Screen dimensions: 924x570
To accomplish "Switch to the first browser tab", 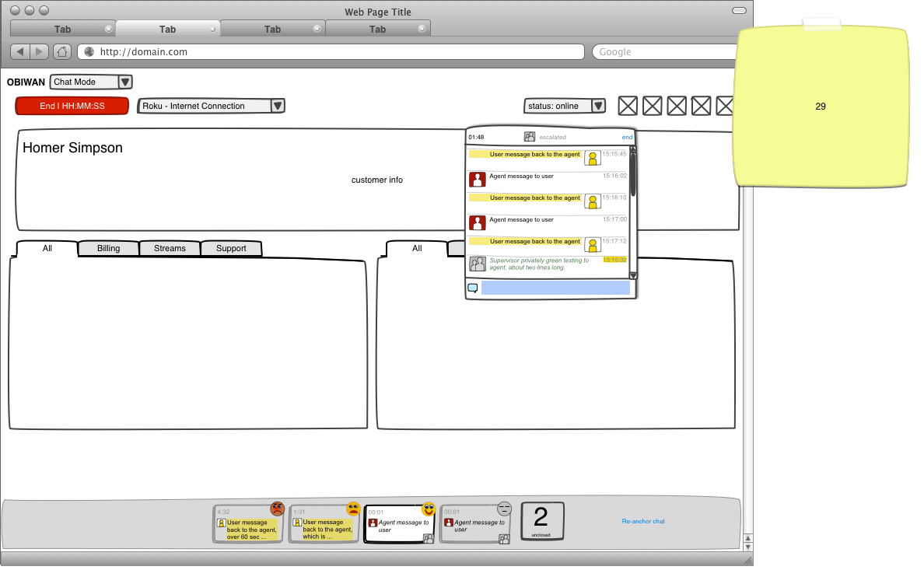I will coord(62,29).
